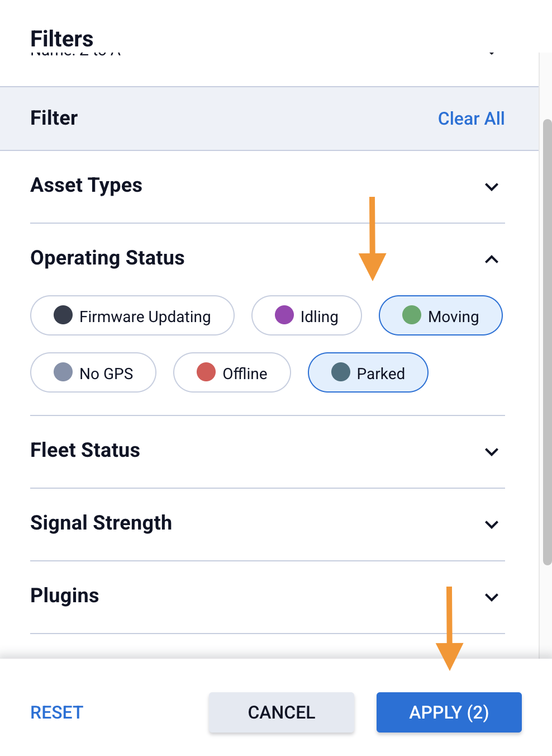Enable the Offline status filter chip

[232, 373]
